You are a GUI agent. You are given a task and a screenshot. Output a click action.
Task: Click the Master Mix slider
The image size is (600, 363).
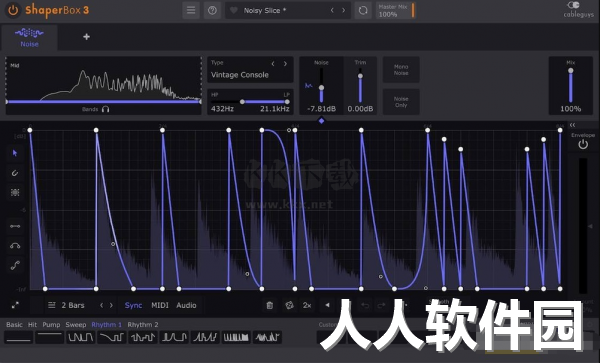tap(396, 10)
